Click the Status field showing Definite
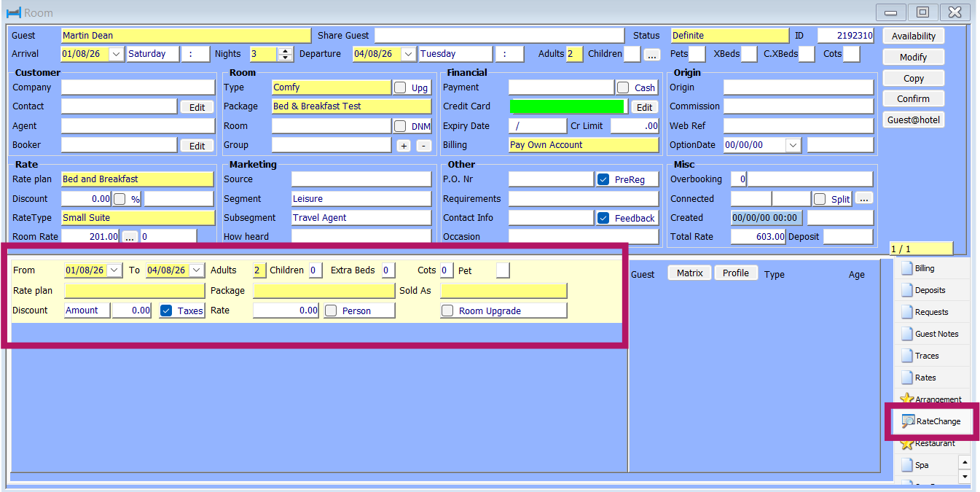Image resolution: width=980 pixels, height=492 pixels. pyautogui.click(x=730, y=35)
